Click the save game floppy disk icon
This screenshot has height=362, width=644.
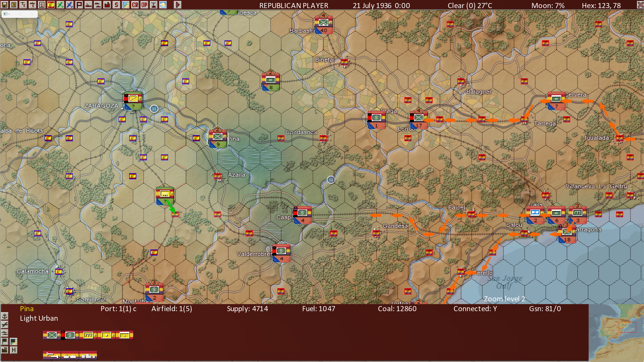coord(5,5)
